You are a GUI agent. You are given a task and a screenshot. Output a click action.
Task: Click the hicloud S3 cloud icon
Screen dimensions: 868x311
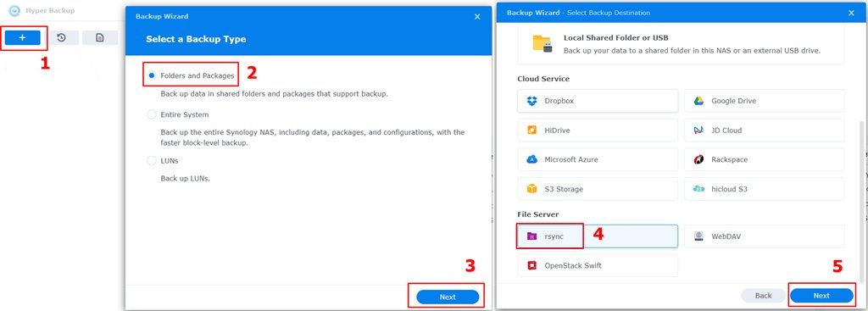point(698,189)
